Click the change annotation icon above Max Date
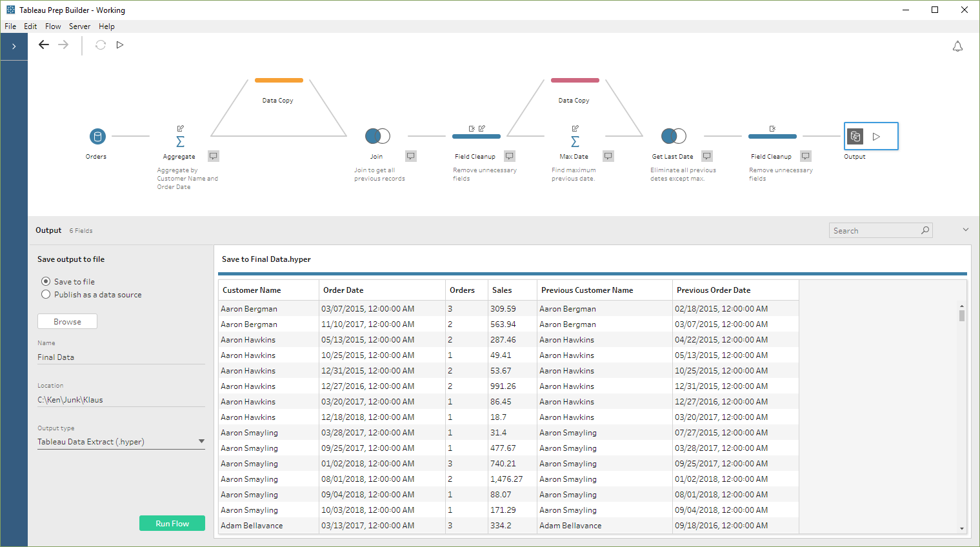980x547 pixels. coord(575,128)
